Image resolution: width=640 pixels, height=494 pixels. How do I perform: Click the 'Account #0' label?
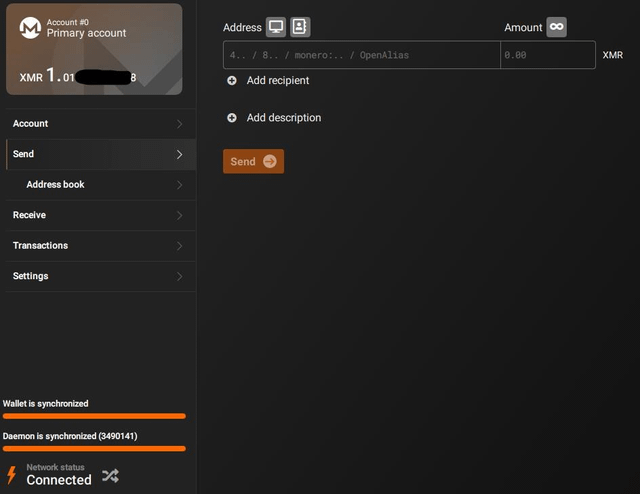(67, 22)
